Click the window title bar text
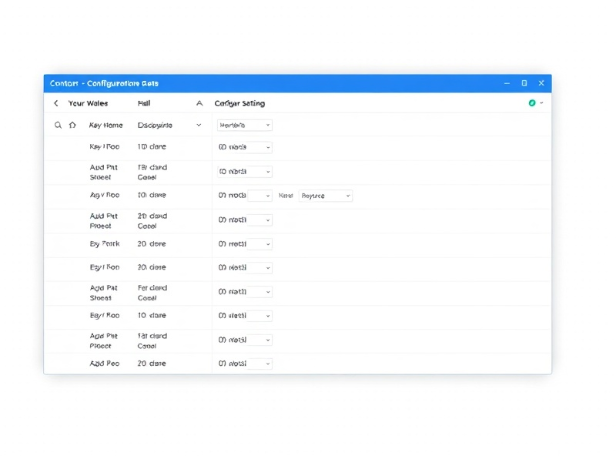This screenshot has height=456, width=616. pos(104,83)
